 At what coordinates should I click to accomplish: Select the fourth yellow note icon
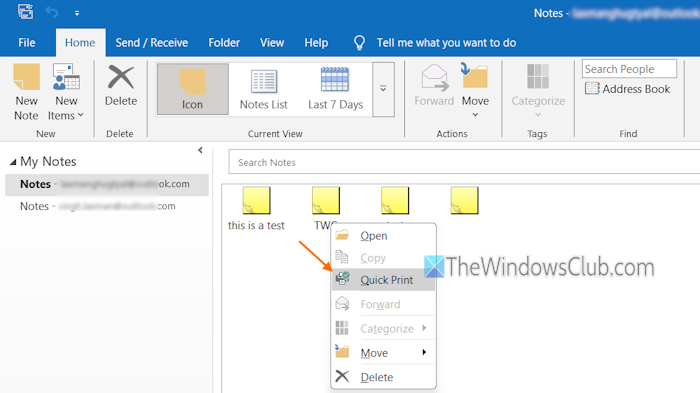[x=464, y=201]
